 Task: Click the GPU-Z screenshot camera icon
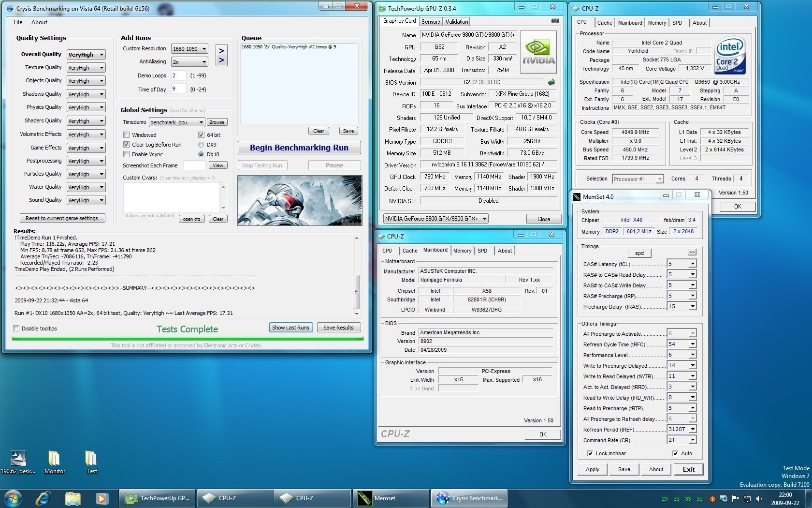[x=555, y=21]
